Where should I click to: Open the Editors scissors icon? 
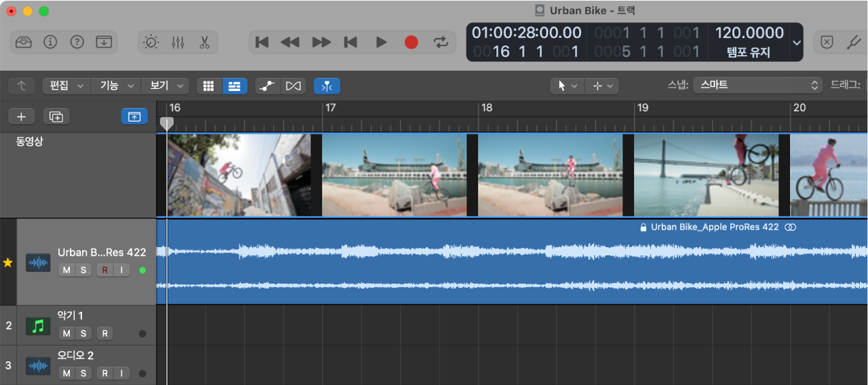pos(204,42)
